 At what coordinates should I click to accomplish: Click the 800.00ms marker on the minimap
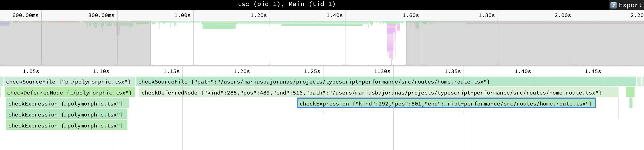pyautogui.click(x=101, y=15)
